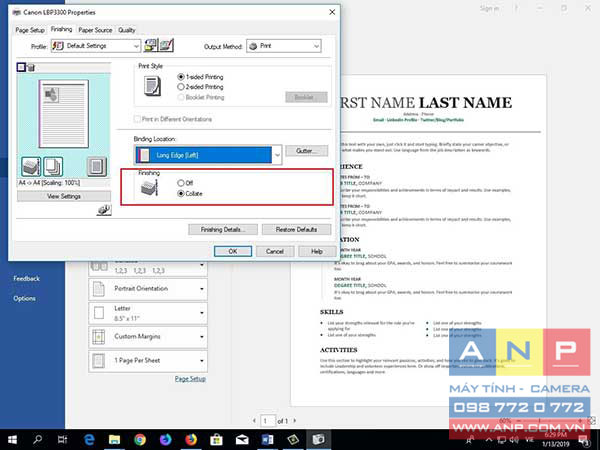The width and height of the screenshot is (600, 450).
Task: Click the stacked copies icon under preview
Action: click(53, 167)
